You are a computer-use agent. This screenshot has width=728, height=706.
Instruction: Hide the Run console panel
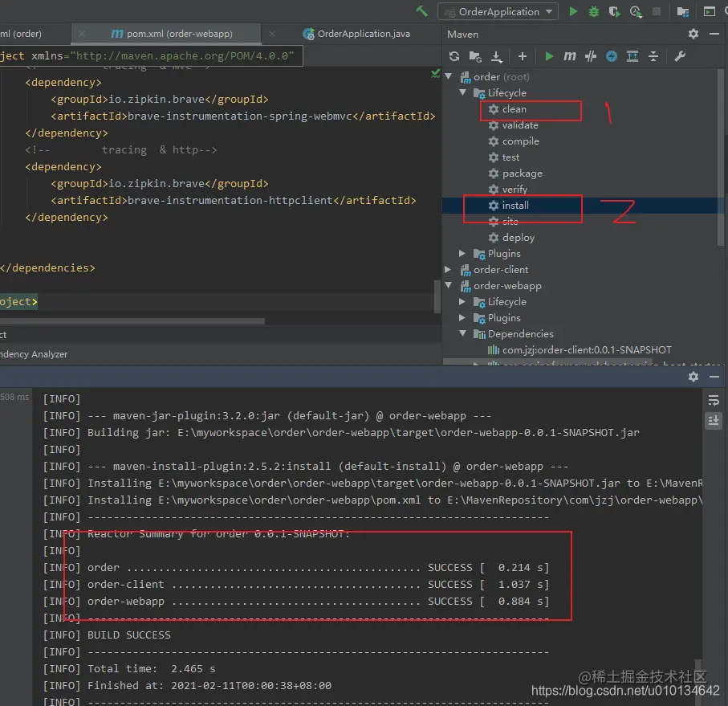click(714, 377)
